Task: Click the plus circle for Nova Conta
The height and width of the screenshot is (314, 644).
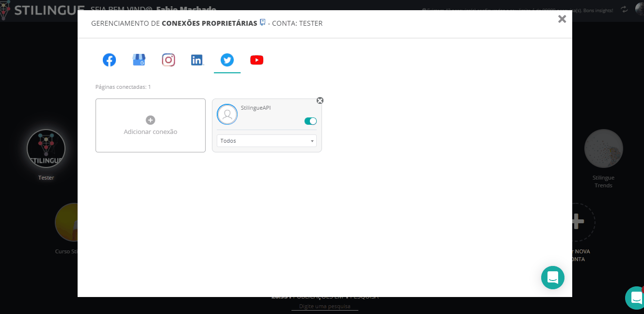Action: click(x=577, y=222)
